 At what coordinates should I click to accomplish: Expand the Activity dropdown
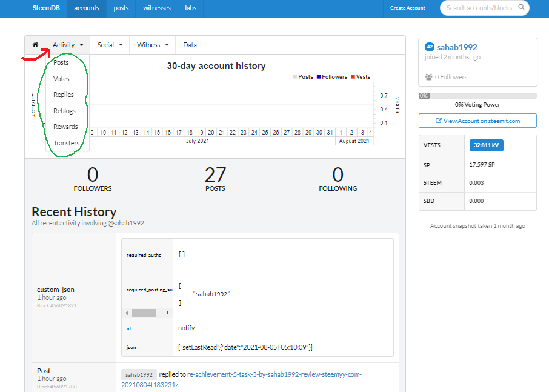pyautogui.click(x=68, y=45)
